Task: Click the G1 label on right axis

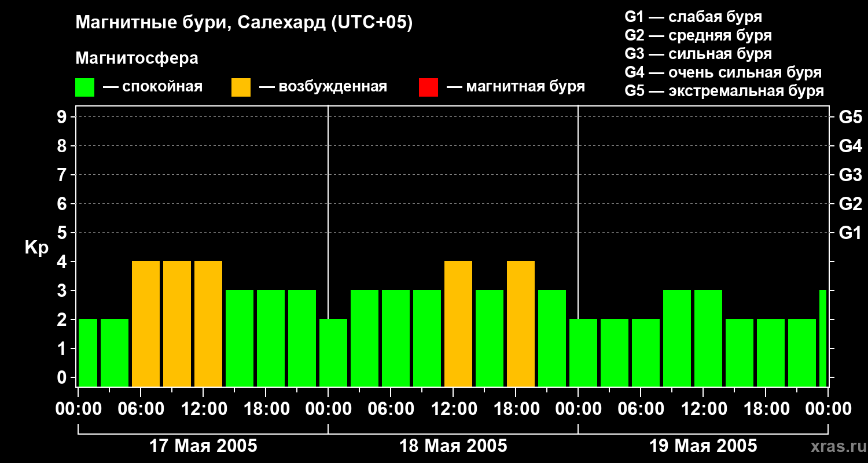Action: (850, 233)
